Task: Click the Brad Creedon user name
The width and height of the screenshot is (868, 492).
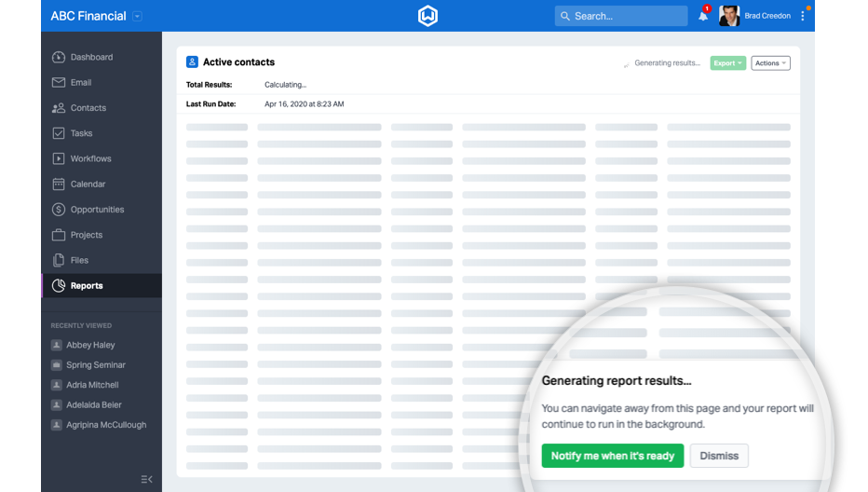Action: (x=767, y=16)
